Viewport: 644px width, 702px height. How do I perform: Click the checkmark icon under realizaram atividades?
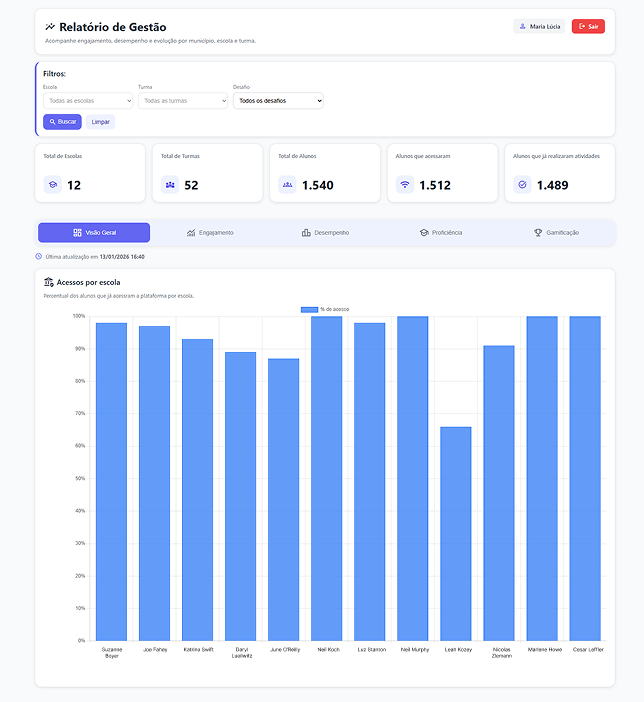tap(521, 185)
